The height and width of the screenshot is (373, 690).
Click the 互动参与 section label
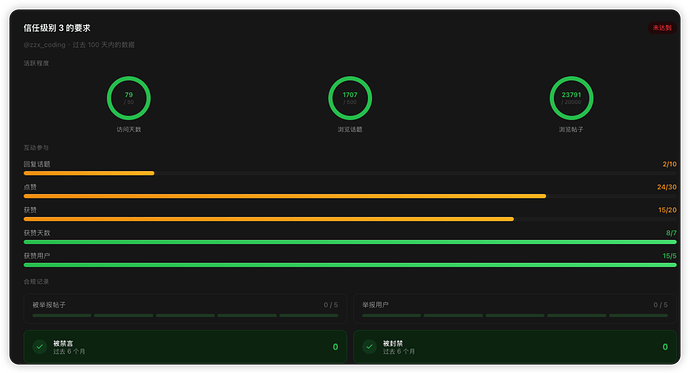[x=36, y=148]
